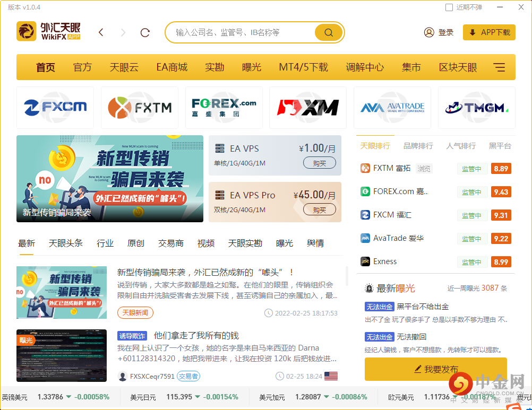Switch to 黑平台 ranking tab
The width and height of the screenshot is (532, 410).
500,146
